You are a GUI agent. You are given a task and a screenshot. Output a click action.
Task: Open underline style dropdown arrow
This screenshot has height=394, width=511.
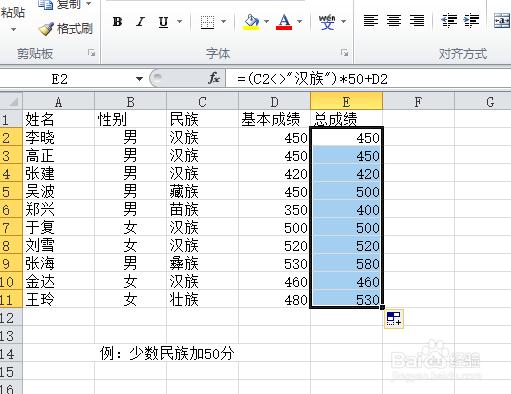[x=179, y=22]
